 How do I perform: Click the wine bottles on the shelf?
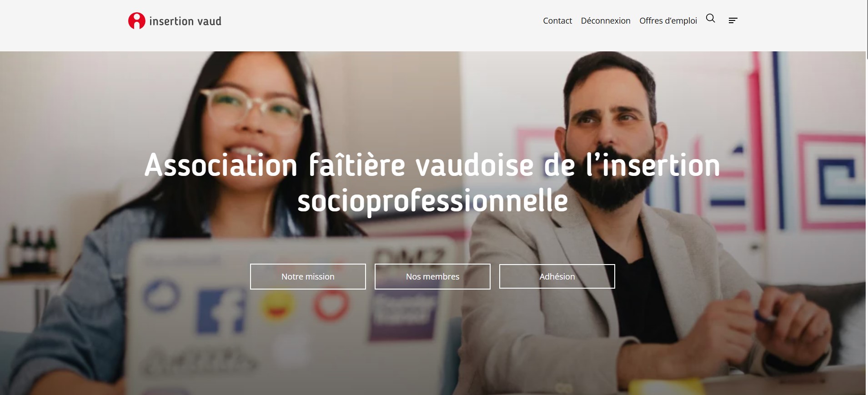click(33, 250)
